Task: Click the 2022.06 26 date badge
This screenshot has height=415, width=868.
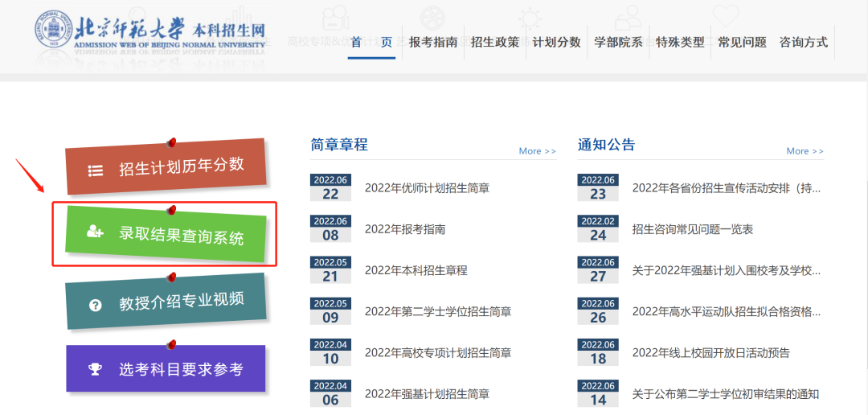Action: [x=598, y=310]
